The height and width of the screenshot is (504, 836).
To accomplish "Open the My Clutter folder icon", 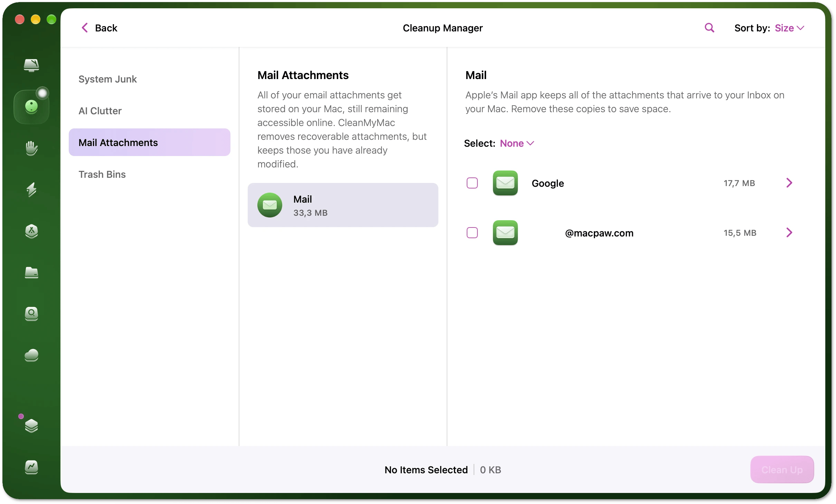I will tap(31, 272).
